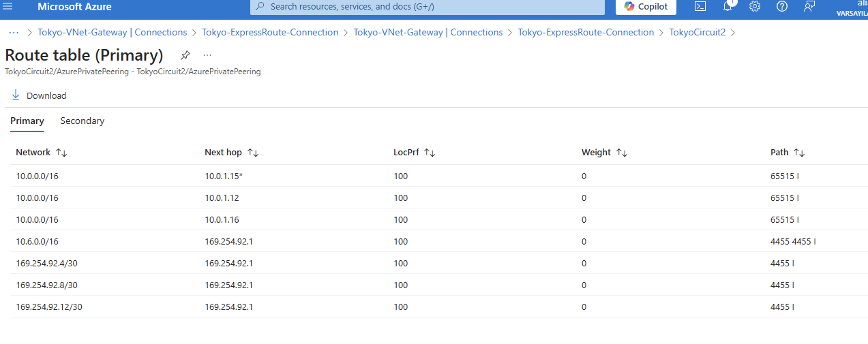The width and height of the screenshot is (868, 344).
Task: Click the Download button label
Action: (46, 95)
